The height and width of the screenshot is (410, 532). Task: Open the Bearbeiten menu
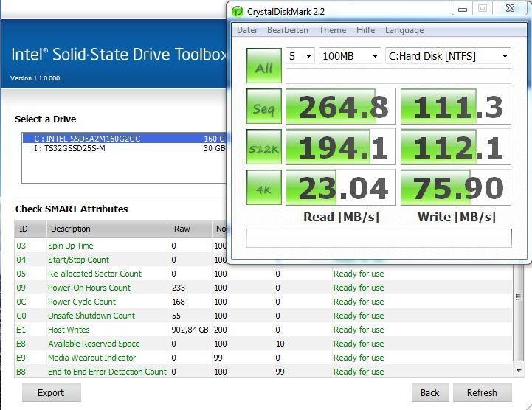(287, 30)
